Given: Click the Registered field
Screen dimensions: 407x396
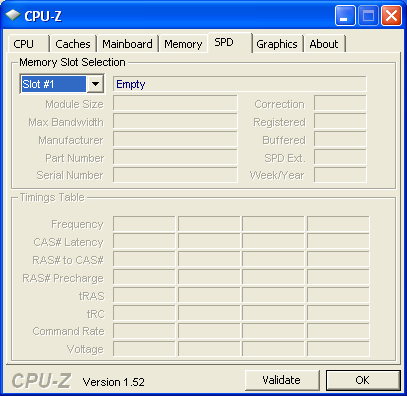Looking at the screenshot, I should click(x=340, y=121).
